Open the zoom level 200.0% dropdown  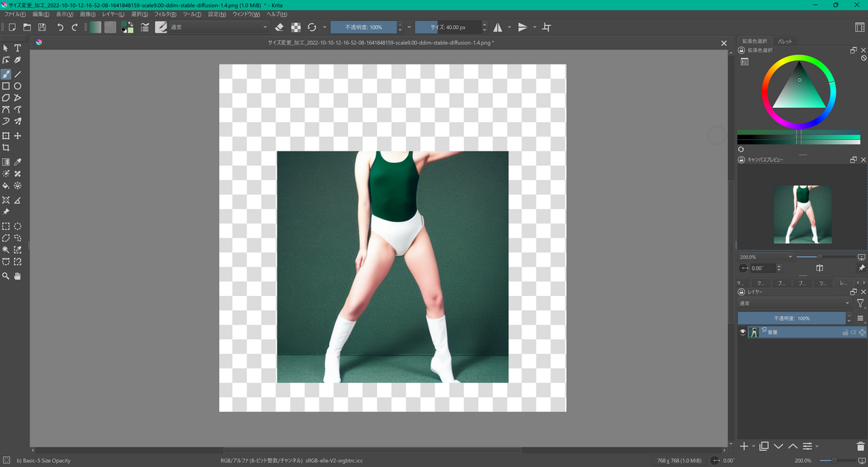pyautogui.click(x=790, y=257)
